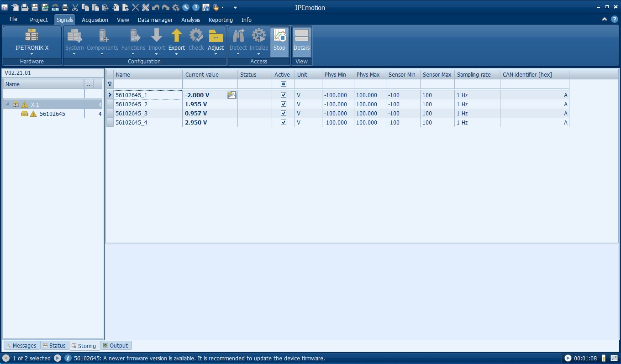621x364 pixels.
Task: Sort by the Sampling rate column header
Action: coord(477,74)
